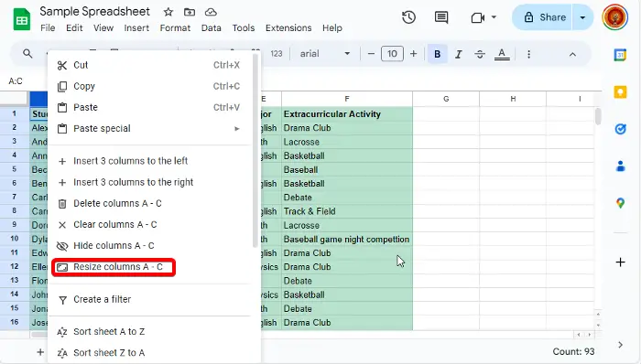
Task: Toggle Bold formatting
Action: [437, 54]
